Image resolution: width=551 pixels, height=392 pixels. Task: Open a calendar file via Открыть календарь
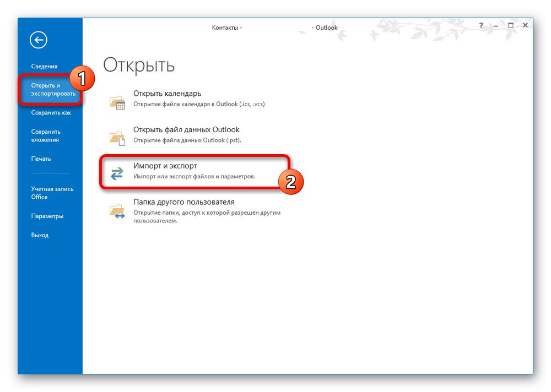[168, 93]
